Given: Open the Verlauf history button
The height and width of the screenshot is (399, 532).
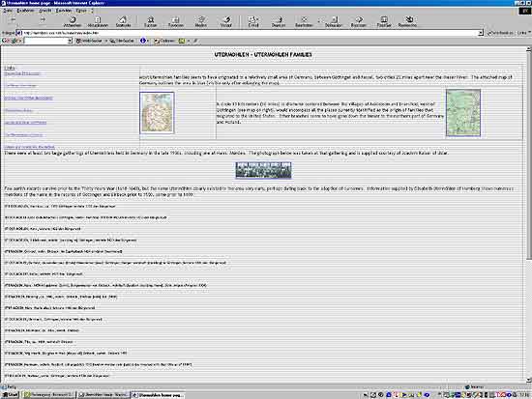Looking at the screenshot, I should click(226, 21).
